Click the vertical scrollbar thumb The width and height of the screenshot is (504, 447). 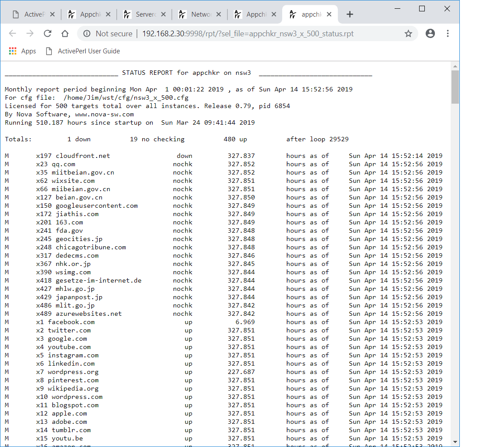click(455, 87)
